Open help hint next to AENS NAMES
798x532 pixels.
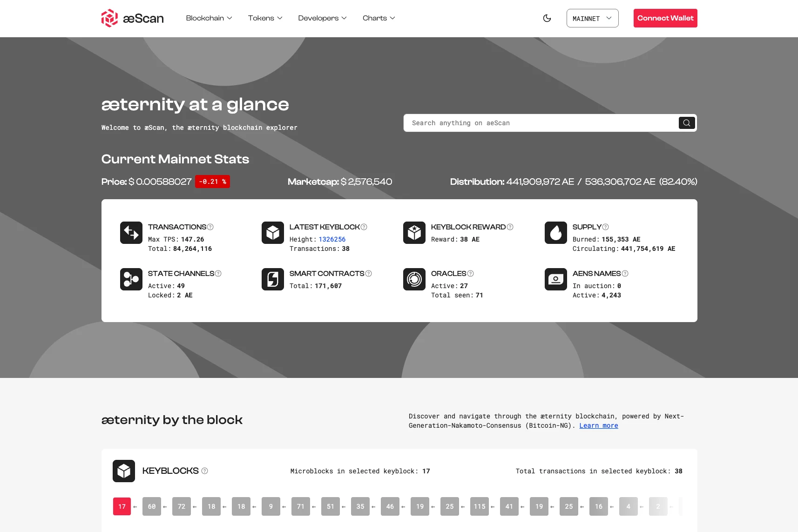pos(625,274)
